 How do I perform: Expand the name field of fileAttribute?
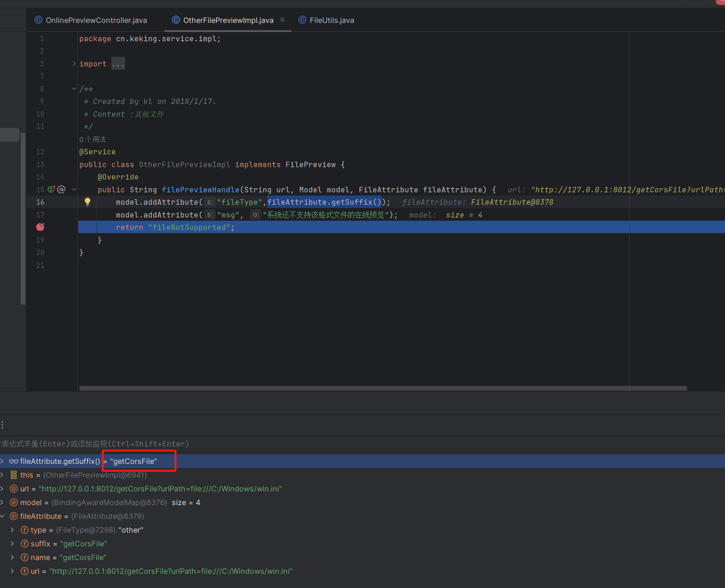(12, 557)
